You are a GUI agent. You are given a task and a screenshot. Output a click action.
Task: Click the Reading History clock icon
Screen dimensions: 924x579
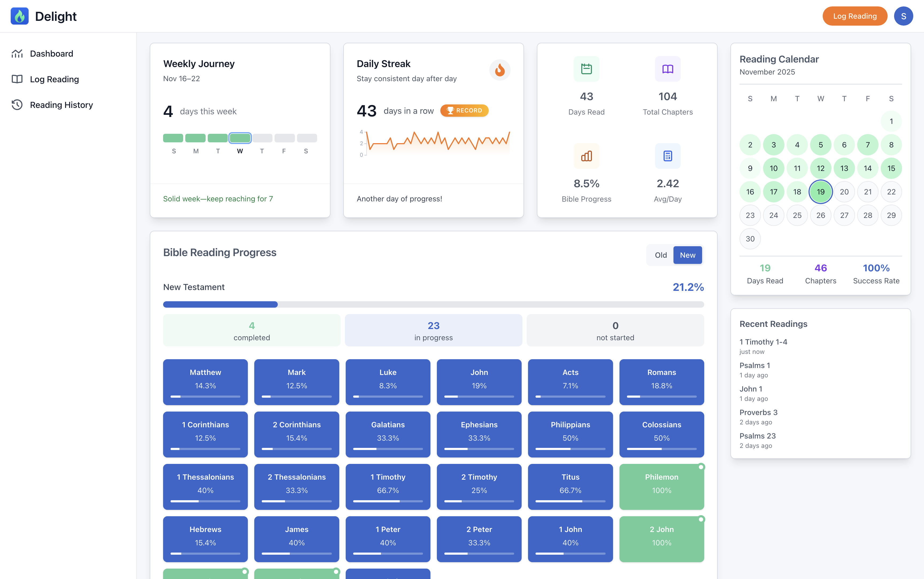tap(17, 104)
